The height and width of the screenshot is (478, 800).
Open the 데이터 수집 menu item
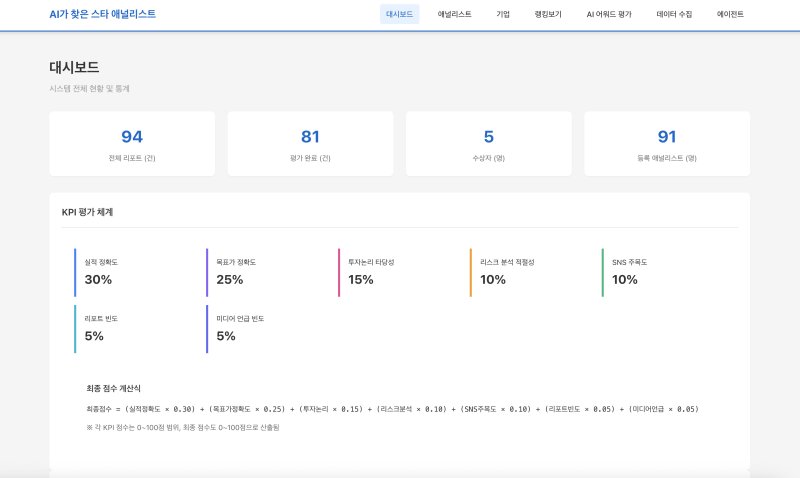click(674, 15)
